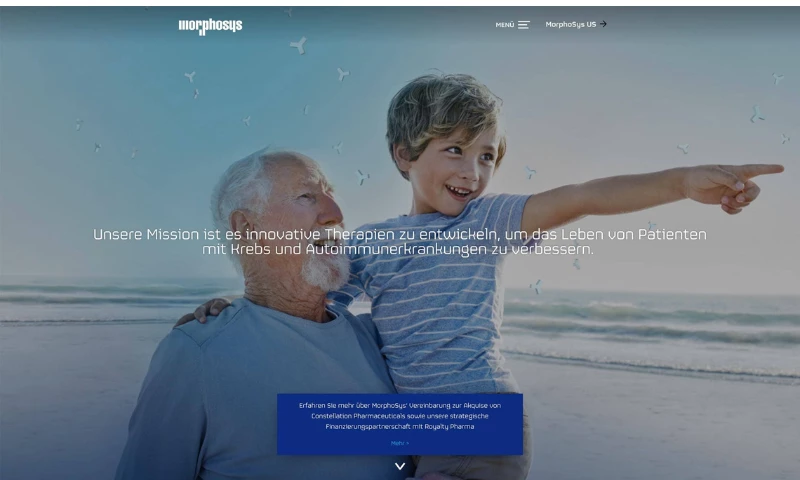Click the arrow beside MorphoSys US
The height and width of the screenshot is (480, 800).
[603, 24]
